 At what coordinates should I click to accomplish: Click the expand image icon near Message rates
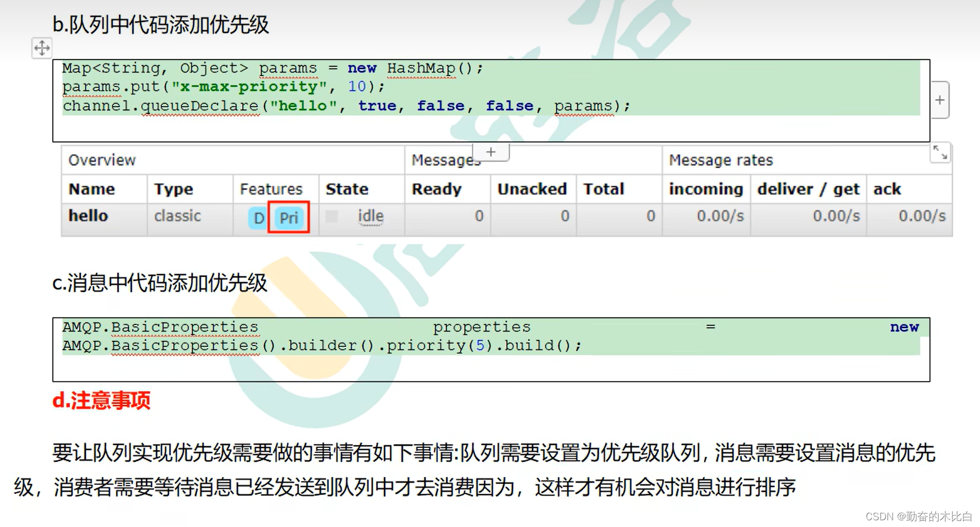pos(940,152)
